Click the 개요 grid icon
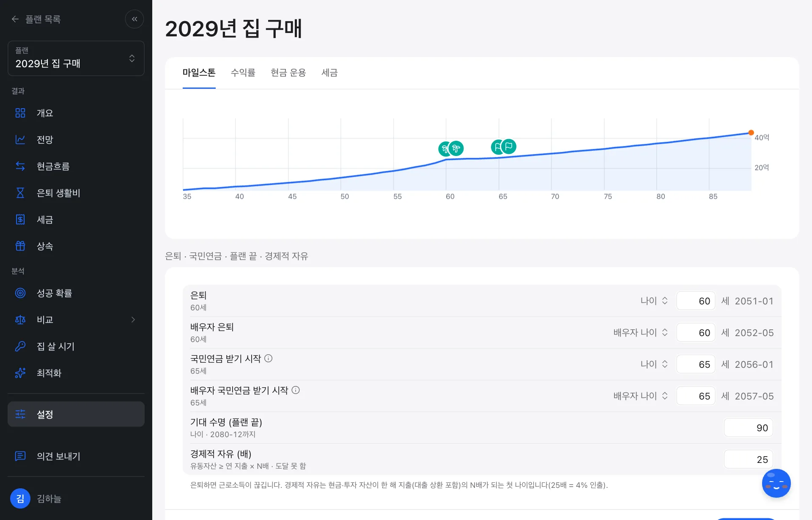Viewport: 812px width, 520px height. [x=20, y=113]
